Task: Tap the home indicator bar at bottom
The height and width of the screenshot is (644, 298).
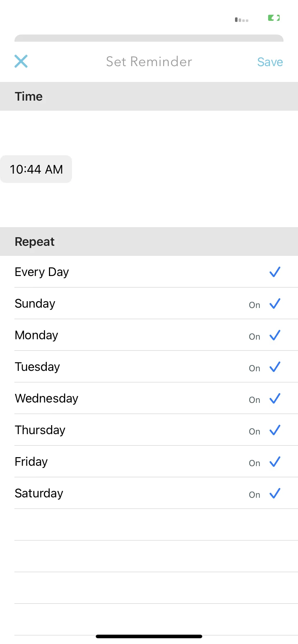Action: tap(149, 636)
